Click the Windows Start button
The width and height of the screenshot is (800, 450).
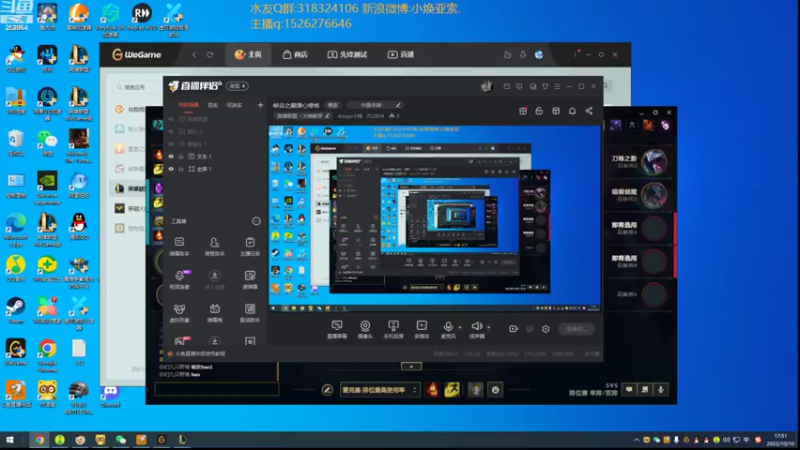pos(9,439)
